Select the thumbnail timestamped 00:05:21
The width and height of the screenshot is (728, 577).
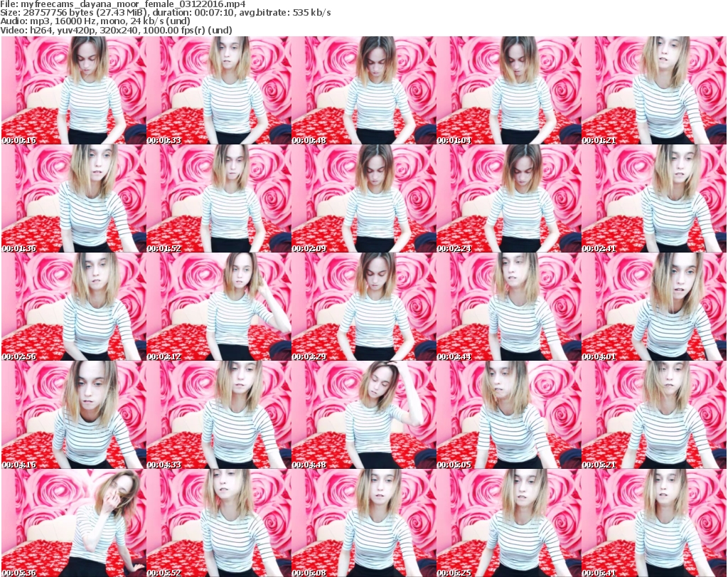(x=653, y=415)
